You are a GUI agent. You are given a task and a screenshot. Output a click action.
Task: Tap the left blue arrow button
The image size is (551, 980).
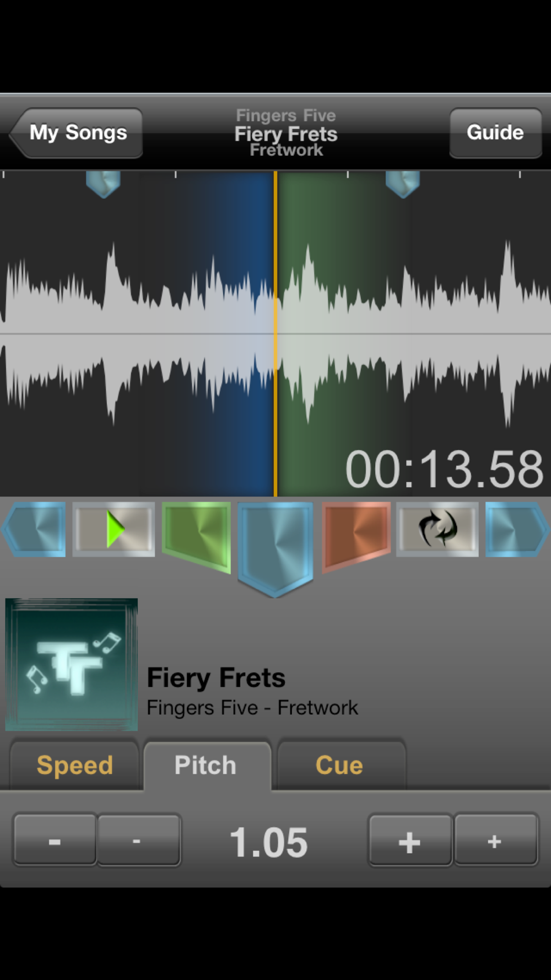tap(34, 529)
